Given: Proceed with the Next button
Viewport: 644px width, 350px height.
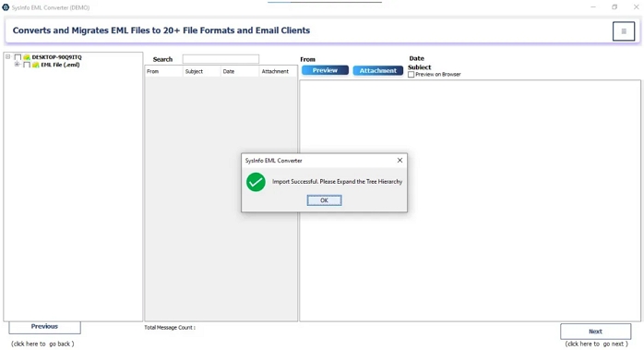Looking at the screenshot, I should click(x=595, y=332).
